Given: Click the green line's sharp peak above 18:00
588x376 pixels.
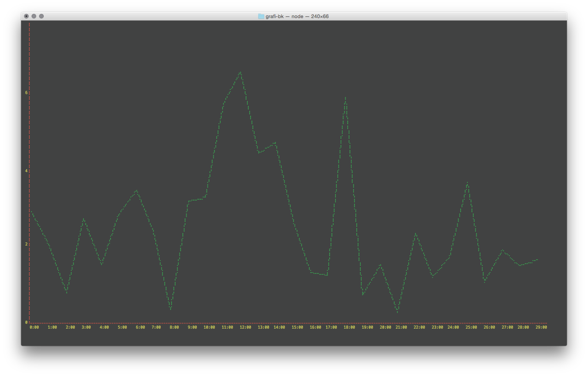Looking at the screenshot, I should [x=345, y=98].
